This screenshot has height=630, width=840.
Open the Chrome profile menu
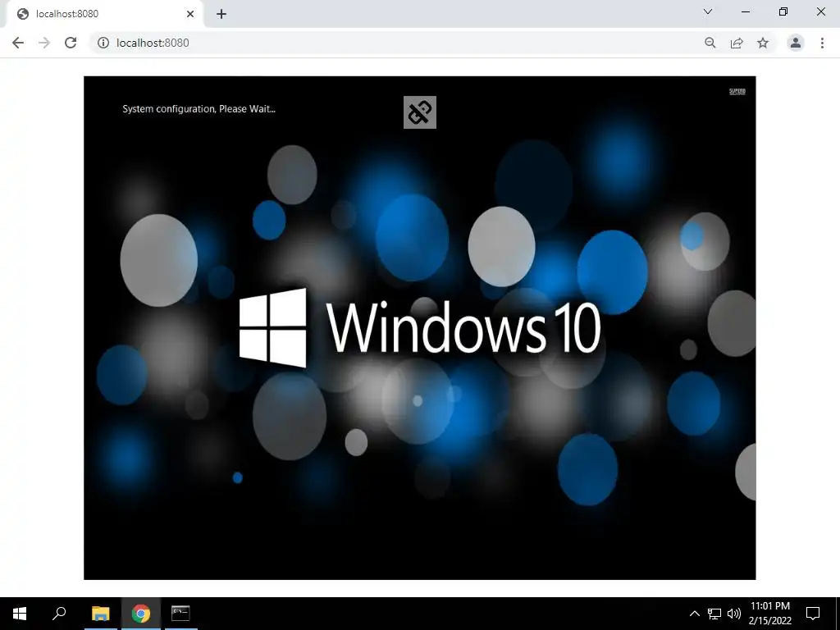click(796, 43)
